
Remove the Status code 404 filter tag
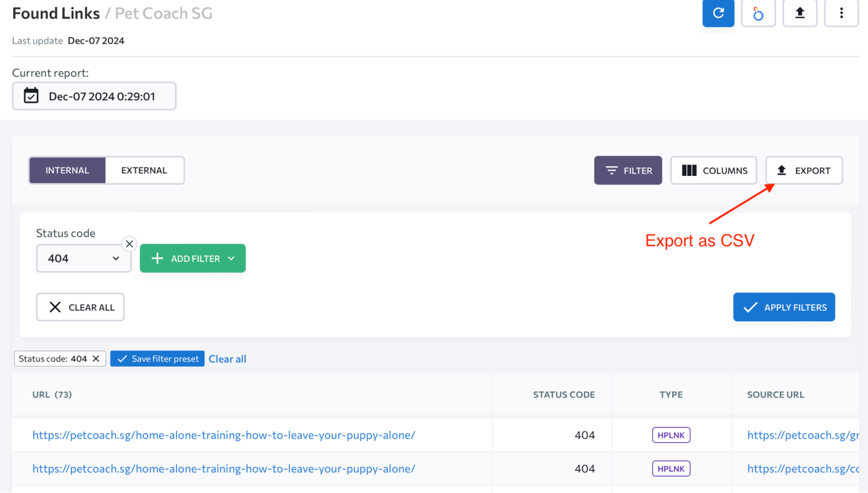96,358
